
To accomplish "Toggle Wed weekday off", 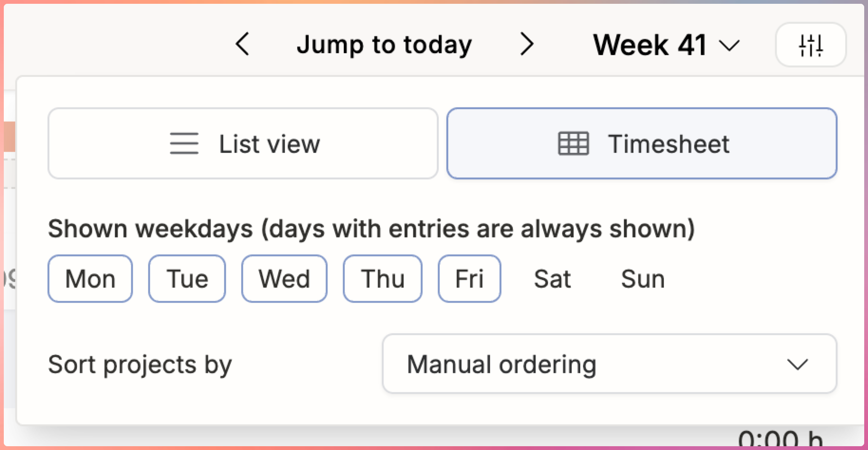I will [284, 279].
